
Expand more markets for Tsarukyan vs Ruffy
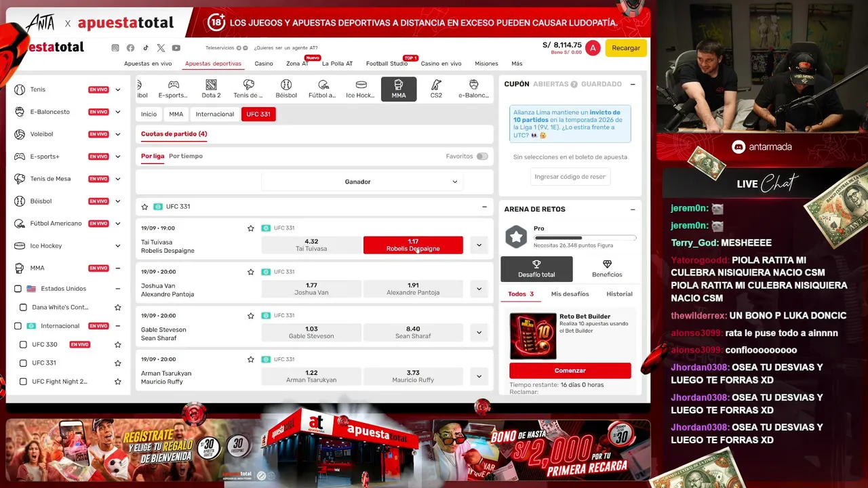pos(479,376)
